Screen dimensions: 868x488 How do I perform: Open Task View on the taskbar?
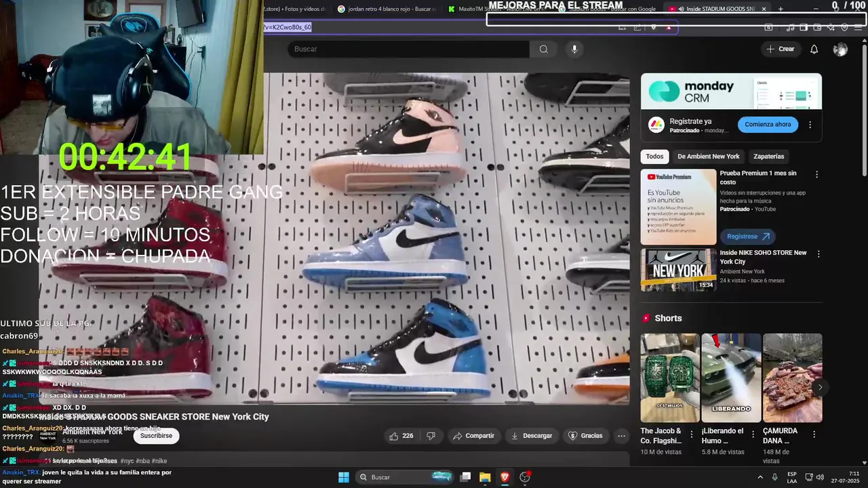[465, 477]
